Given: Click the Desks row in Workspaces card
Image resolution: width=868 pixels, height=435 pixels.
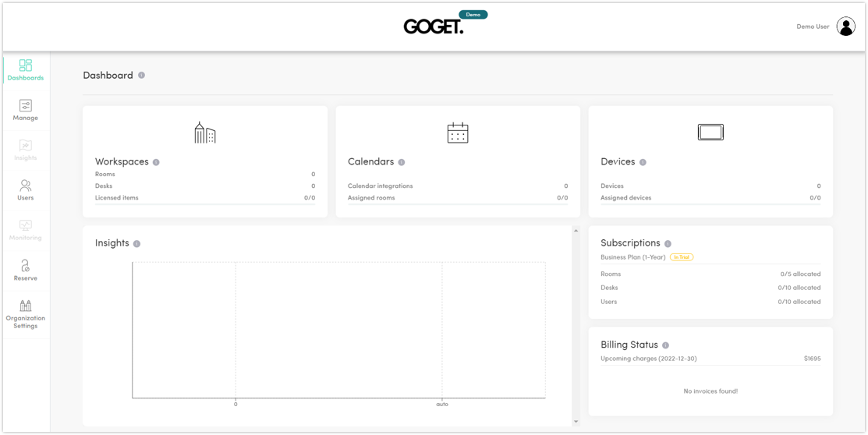Looking at the screenshot, I should tap(205, 186).
